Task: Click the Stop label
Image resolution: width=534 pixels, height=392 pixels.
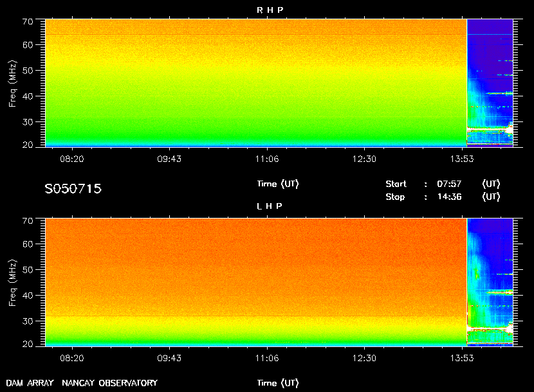Action: click(x=395, y=197)
